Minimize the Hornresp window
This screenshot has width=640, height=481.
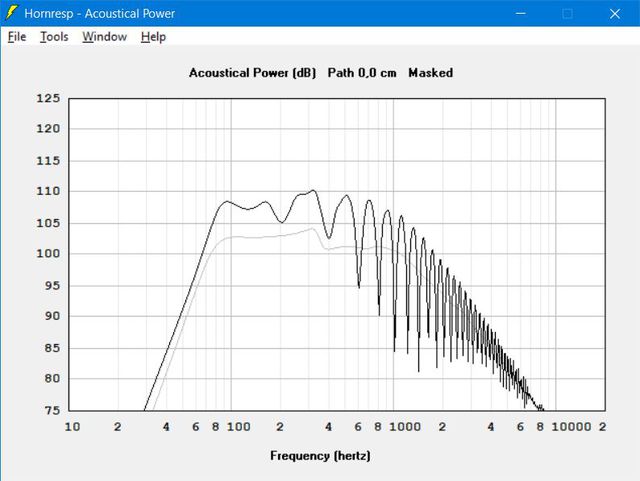(x=520, y=13)
